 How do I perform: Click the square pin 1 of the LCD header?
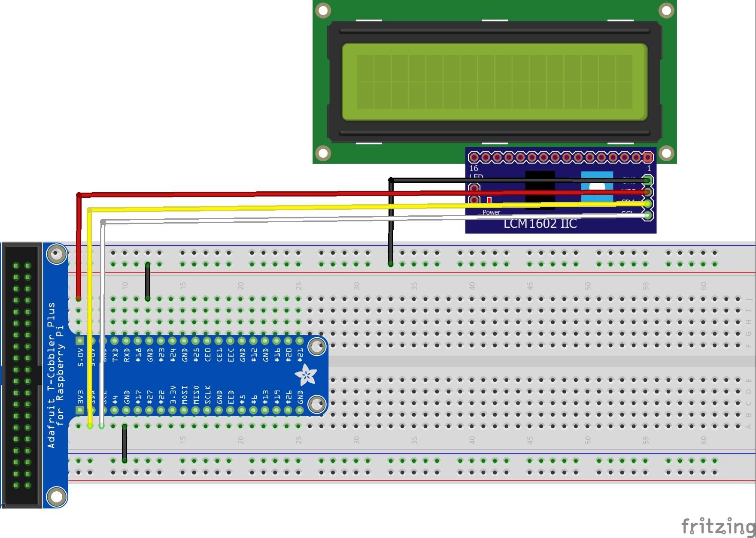(x=647, y=157)
